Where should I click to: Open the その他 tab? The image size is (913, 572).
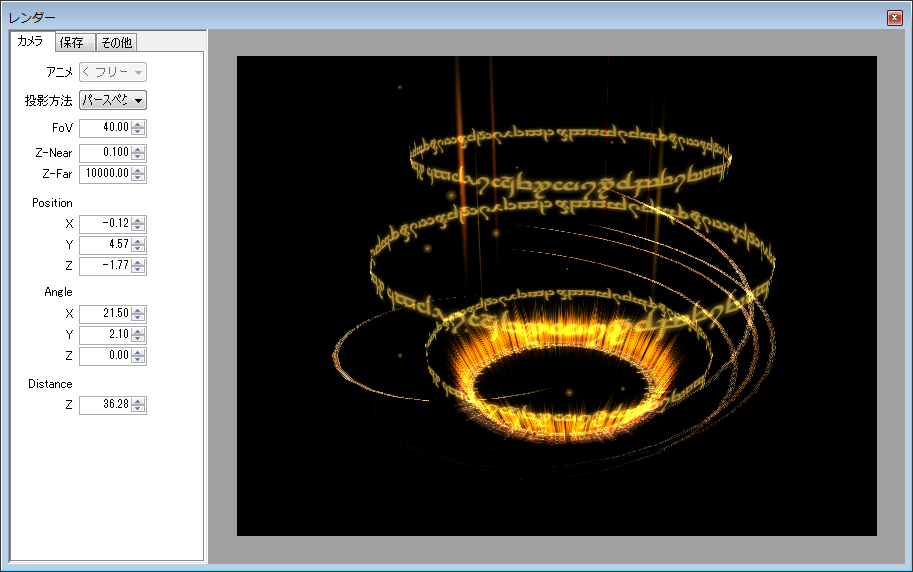coord(116,43)
